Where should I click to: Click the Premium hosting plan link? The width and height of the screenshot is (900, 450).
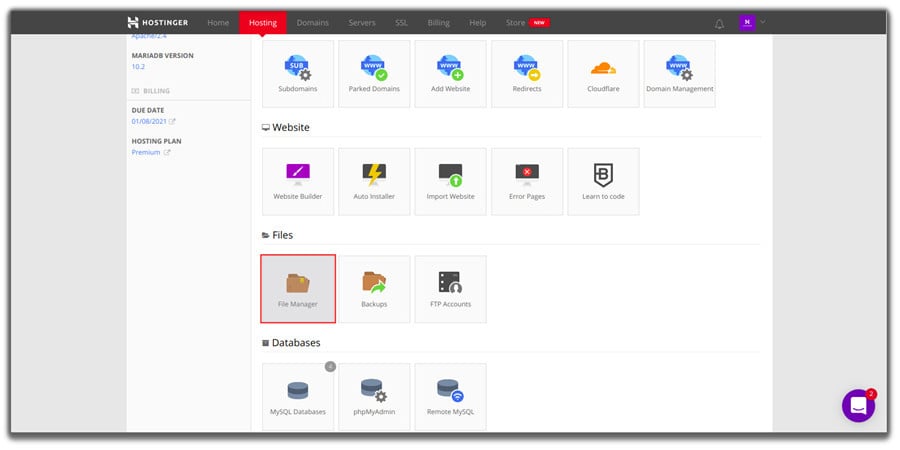(146, 152)
